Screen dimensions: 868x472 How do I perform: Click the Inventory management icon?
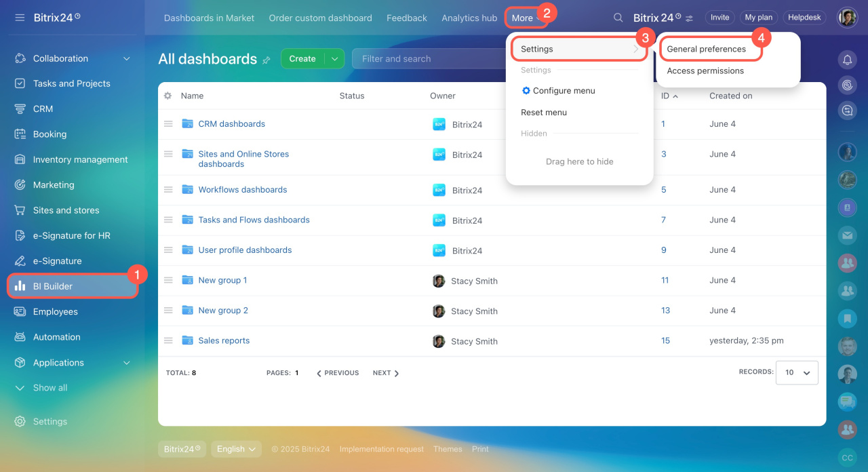(x=20, y=159)
